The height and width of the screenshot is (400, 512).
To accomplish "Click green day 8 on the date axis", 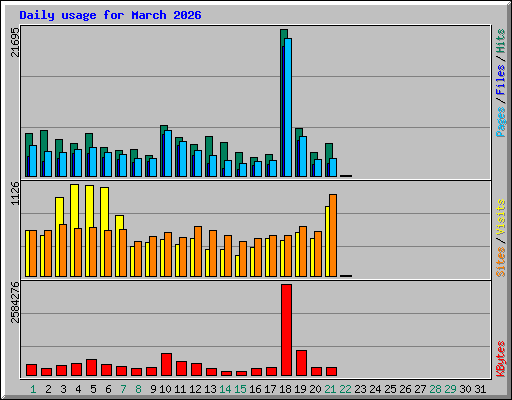I will tap(138, 389).
